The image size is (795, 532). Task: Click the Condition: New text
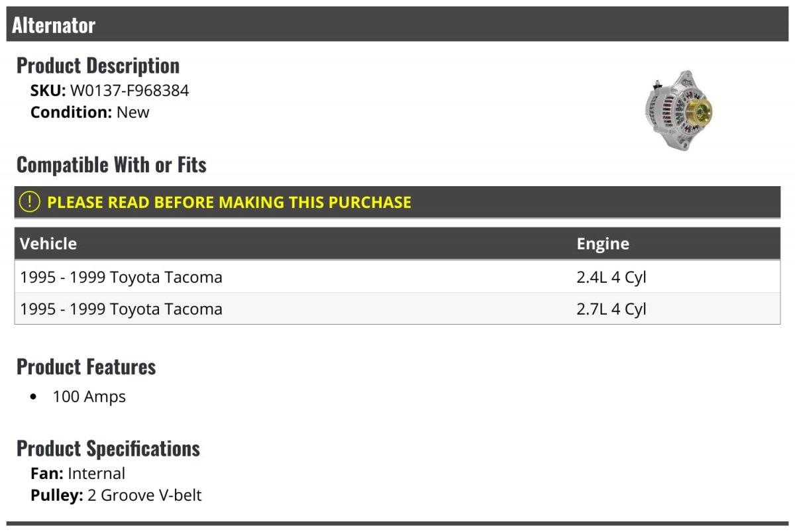[90, 112]
